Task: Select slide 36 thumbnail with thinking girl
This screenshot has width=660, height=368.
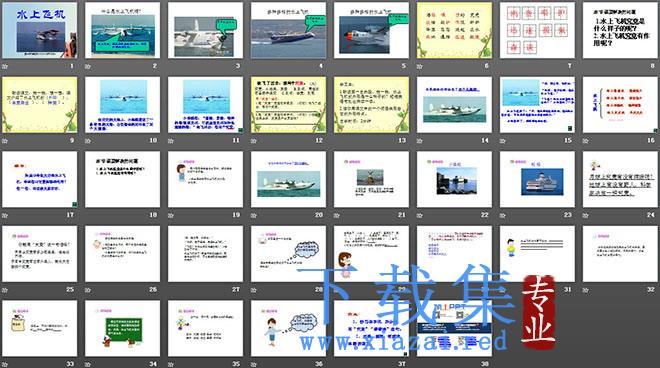Action: (288, 328)
